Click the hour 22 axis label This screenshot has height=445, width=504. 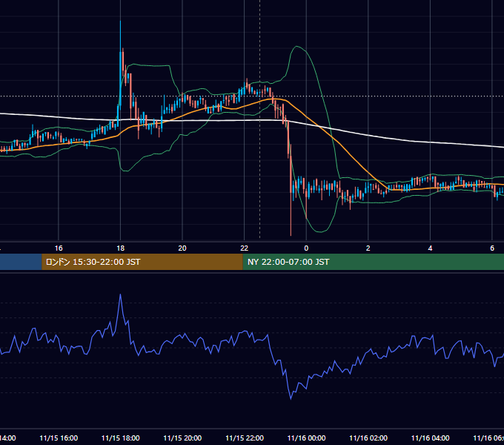[245, 248]
